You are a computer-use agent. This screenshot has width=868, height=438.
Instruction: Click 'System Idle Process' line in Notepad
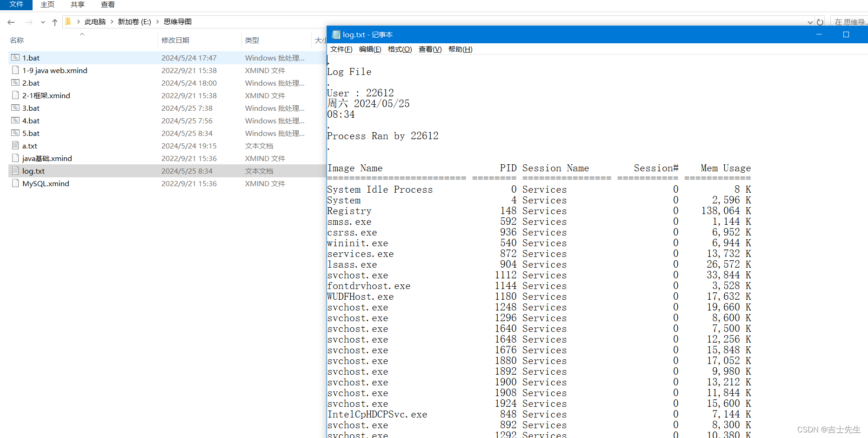coord(380,189)
